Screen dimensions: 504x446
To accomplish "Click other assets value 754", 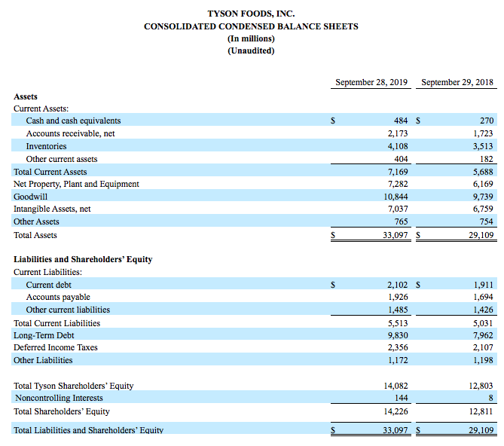I will pyautogui.click(x=487, y=221).
